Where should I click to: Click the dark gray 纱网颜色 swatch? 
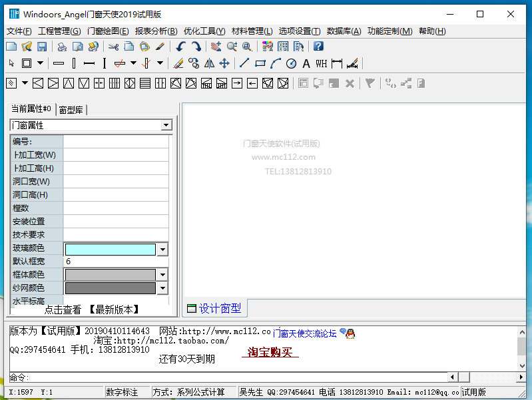(111, 288)
